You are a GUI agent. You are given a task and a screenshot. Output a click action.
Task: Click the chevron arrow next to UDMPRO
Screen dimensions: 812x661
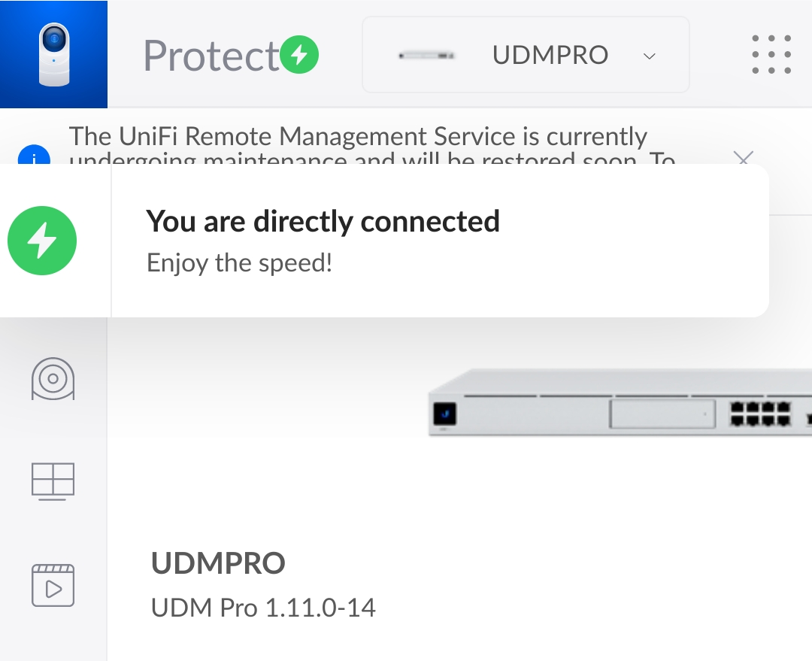pos(649,56)
